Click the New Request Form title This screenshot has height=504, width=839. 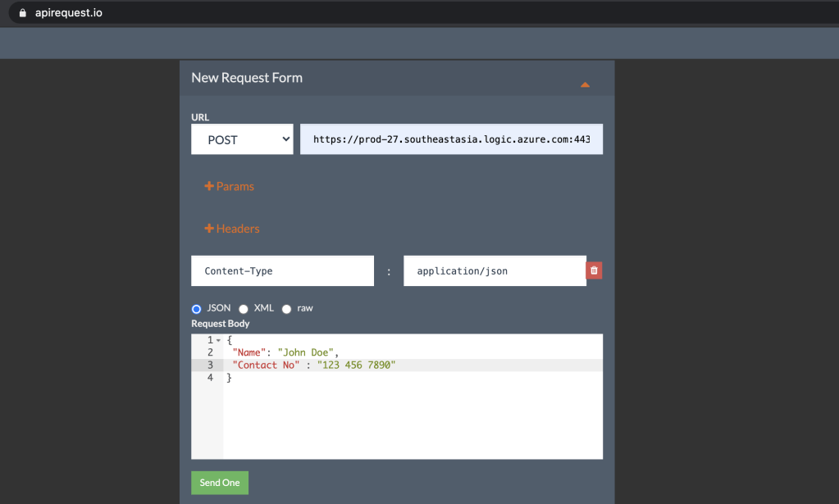click(247, 78)
